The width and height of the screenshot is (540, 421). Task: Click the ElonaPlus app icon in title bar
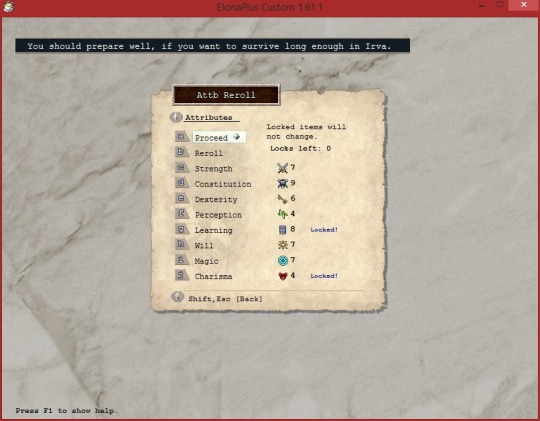pos(8,7)
